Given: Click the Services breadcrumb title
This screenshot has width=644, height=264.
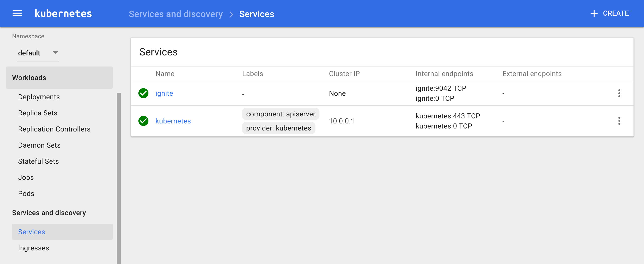Looking at the screenshot, I should [257, 14].
